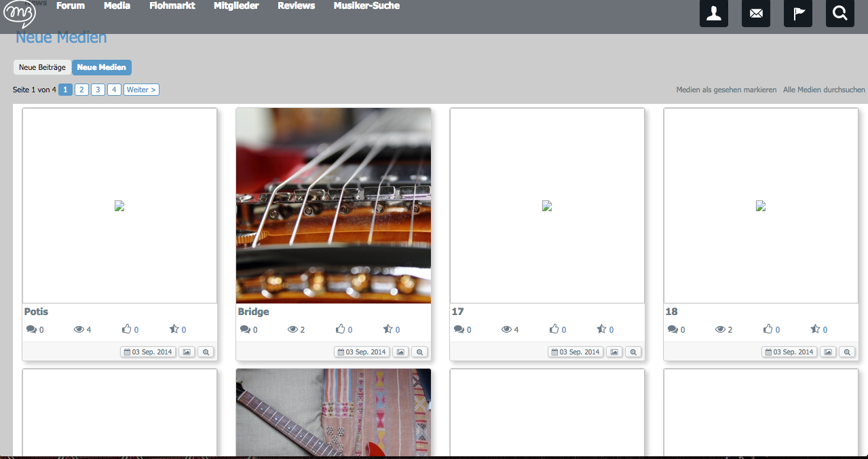The width and height of the screenshot is (868, 459).
Task: Switch to the Neue Beiträge tab
Action: (x=42, y=67)
